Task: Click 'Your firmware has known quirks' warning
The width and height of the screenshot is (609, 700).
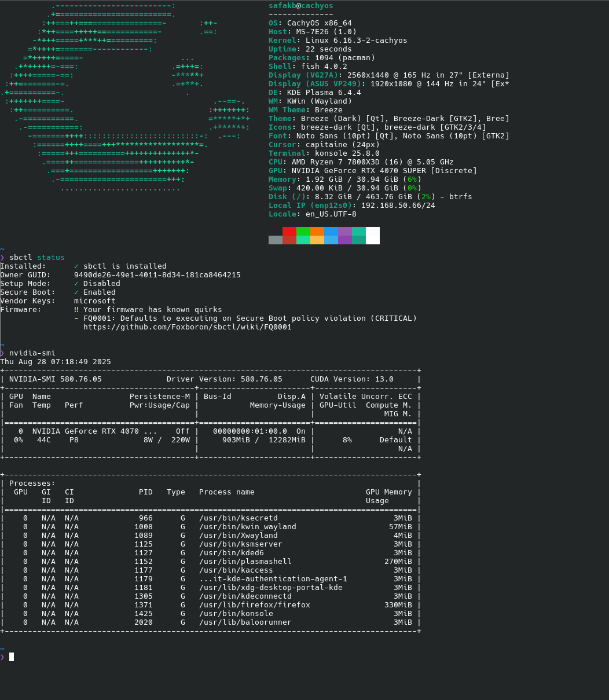Action: point(153,310)
